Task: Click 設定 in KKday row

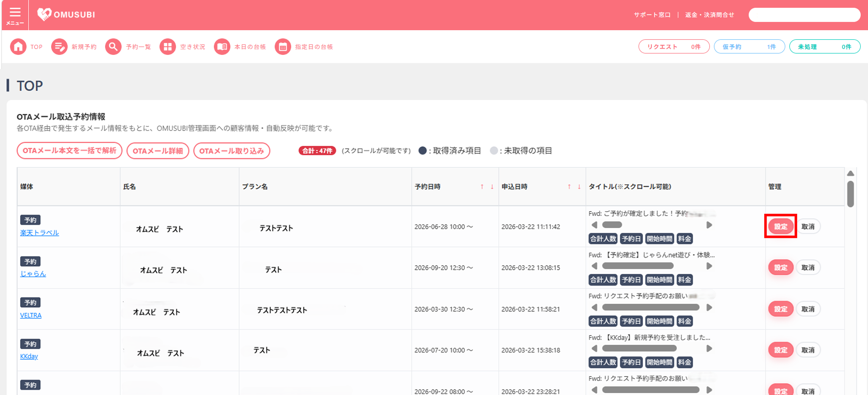Action: [x=781, y=350]
